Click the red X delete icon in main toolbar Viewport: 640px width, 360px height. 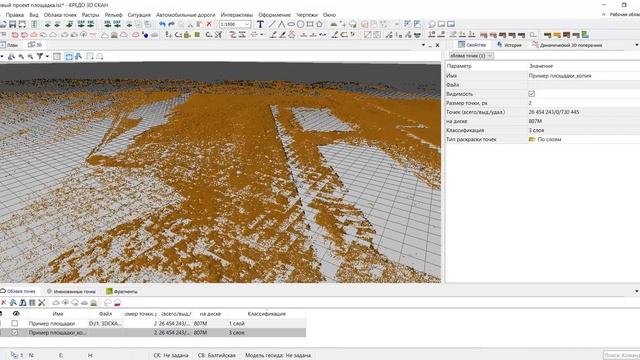[x=209, y=24]
